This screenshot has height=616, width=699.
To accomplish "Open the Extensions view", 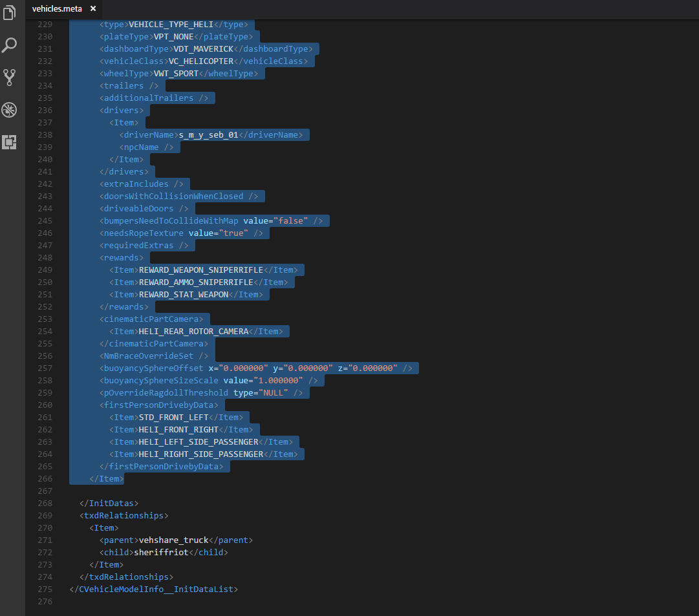I will tap(9, 142).
